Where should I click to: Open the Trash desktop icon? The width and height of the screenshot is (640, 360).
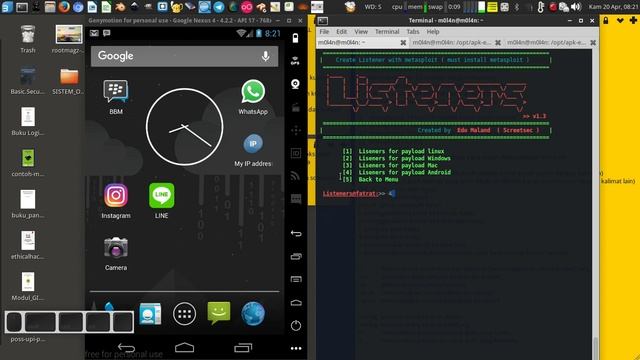tap(28, 39)
